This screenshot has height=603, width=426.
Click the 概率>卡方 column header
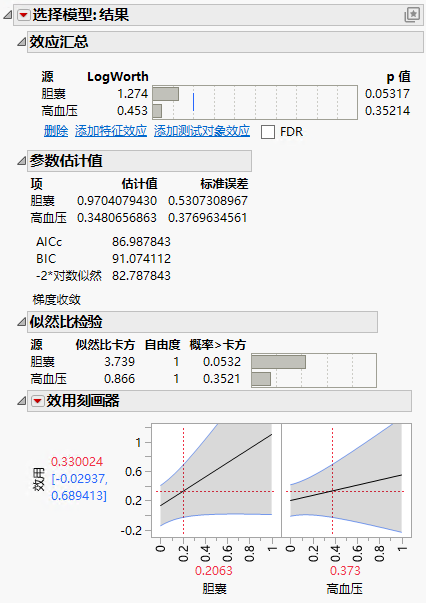click(218, 345)
